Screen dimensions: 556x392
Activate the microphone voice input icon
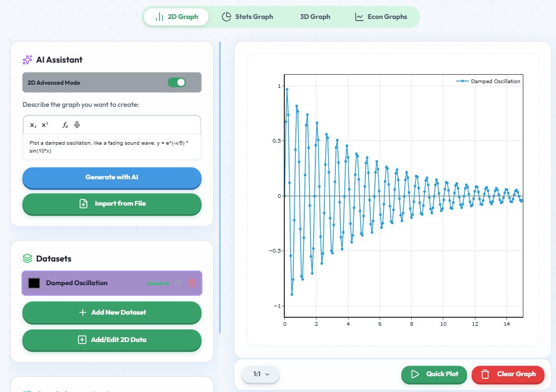pos(77,125)
